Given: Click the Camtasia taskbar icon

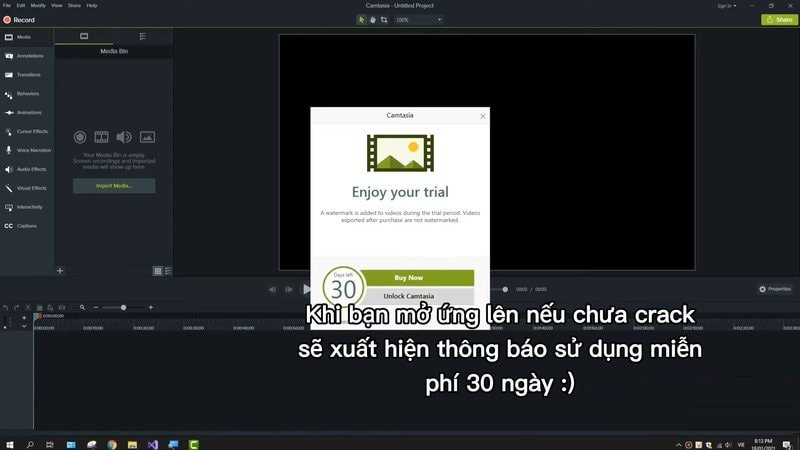Looking at the screenshot, I should (x=194, y=445).
